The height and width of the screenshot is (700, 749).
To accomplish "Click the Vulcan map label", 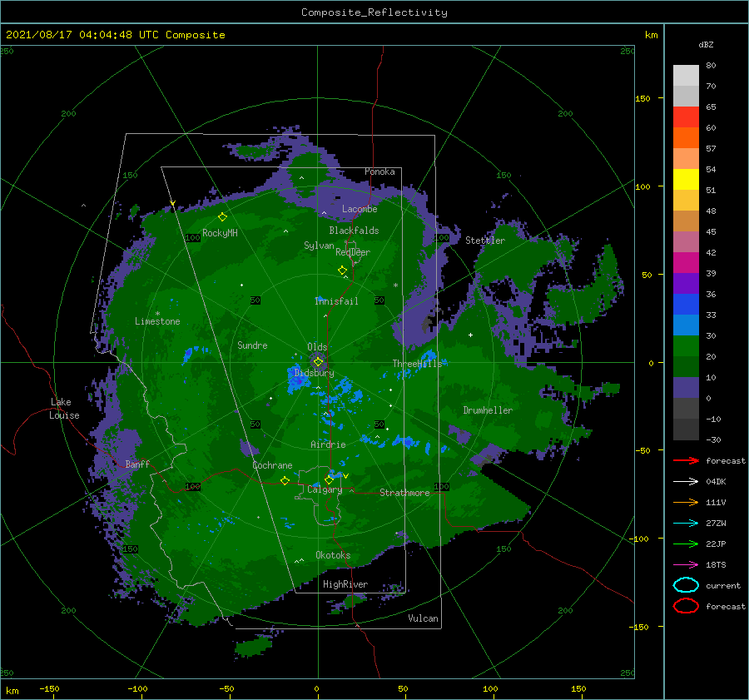I will point(423,618).
